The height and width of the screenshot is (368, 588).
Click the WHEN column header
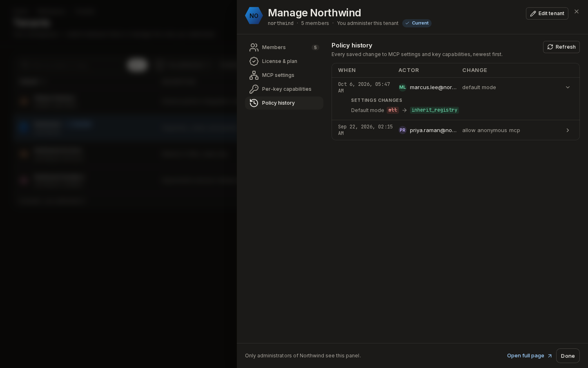tap(347, 70)
